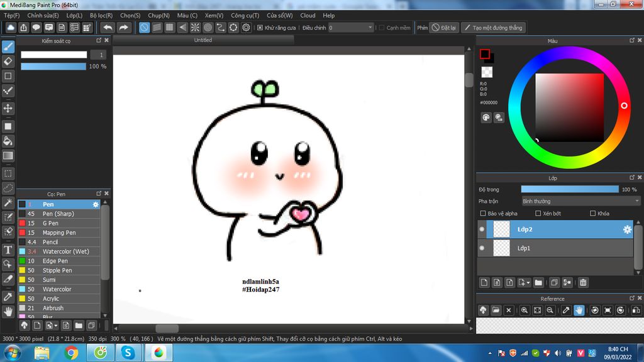Select the Watercolor (Wet) brush

(x=59, y=251)
